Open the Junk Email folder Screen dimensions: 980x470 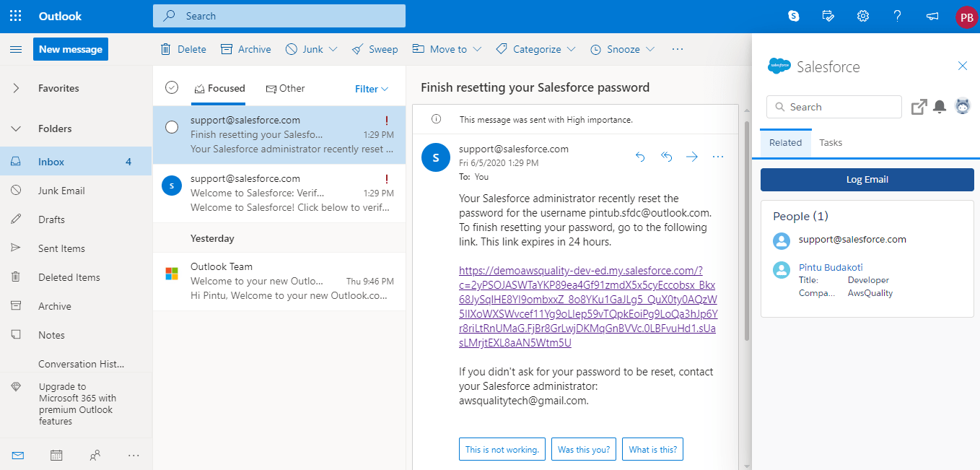coord(76,191)
